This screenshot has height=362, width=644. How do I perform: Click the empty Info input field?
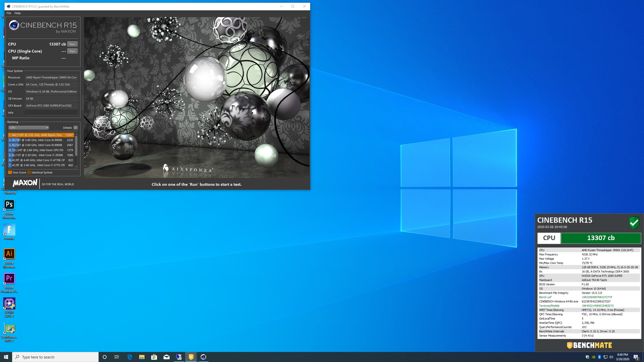pos(51,113)
